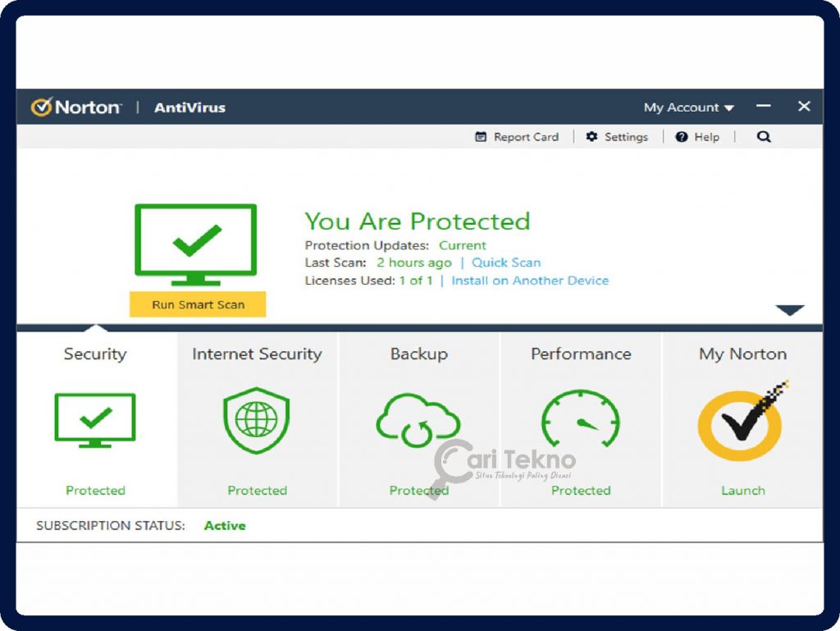The image size is (840, 631).
Task: Click the 2 hours ago last scan value
Action: point(413,263)
